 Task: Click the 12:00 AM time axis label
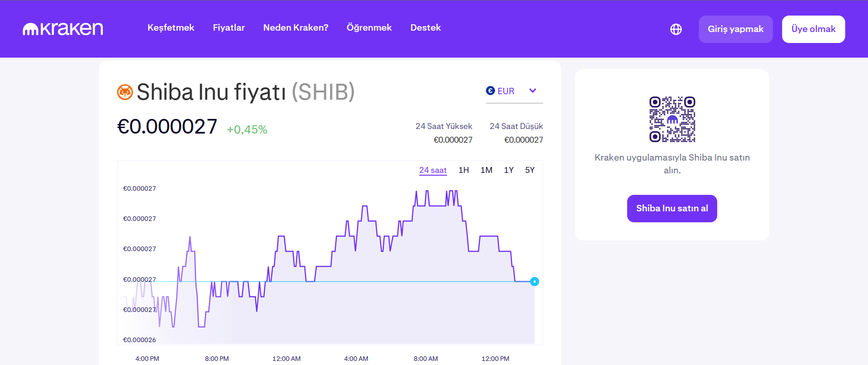(287, 359)
